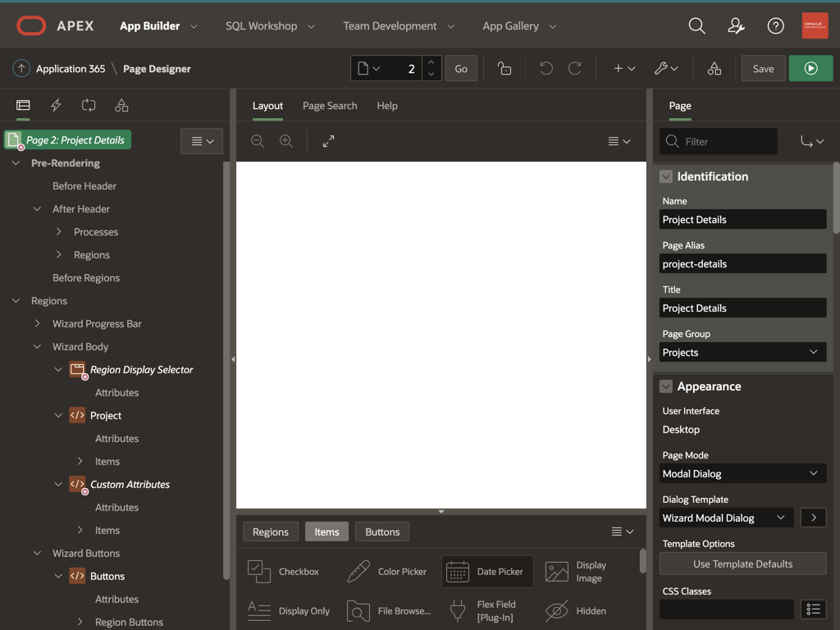The width and height of the screenshot is (840, 630).
Task: Open Shared Components from the toolbar
Action: tap(714, 69)
